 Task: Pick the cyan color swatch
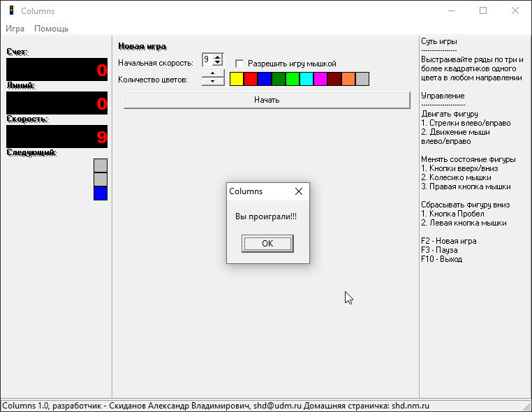pos(306,79)
